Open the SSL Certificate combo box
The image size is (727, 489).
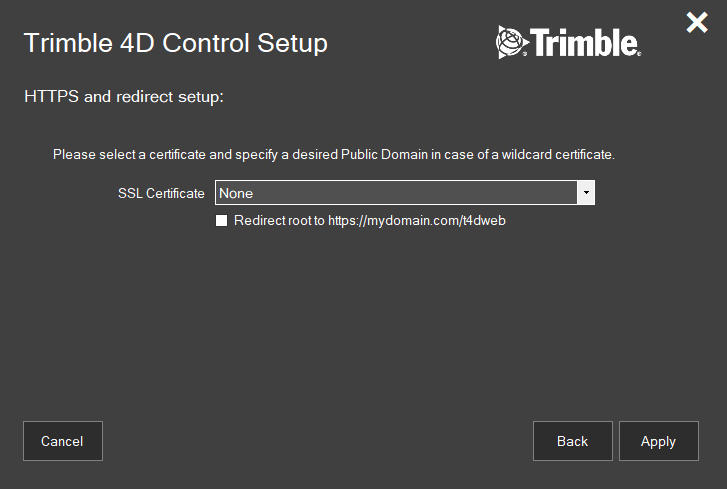(398, 193)
